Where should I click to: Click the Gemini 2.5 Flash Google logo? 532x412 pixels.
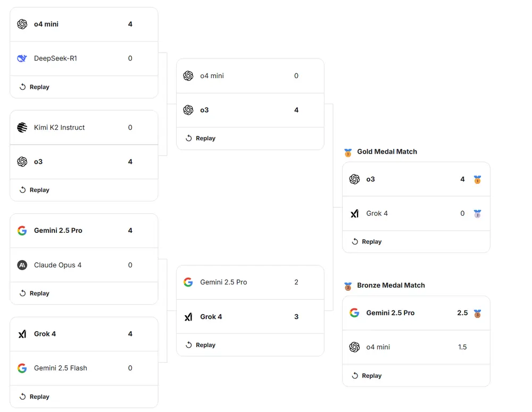click(x=22, y=368)
